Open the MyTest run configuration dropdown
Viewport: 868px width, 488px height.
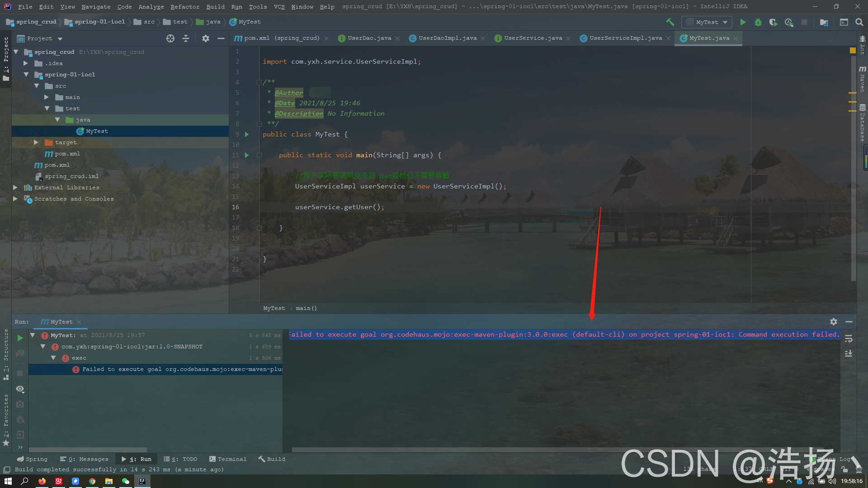(708, 22)
